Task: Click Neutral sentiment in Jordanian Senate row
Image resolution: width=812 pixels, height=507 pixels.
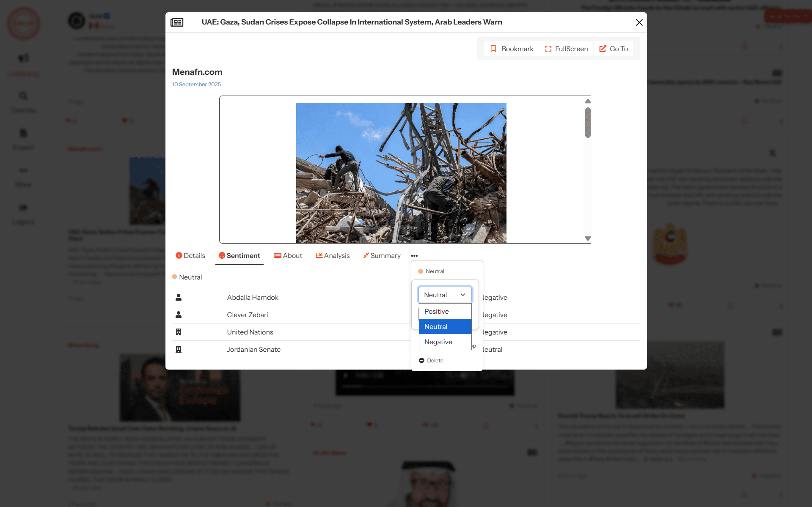Action: [493, 350]
